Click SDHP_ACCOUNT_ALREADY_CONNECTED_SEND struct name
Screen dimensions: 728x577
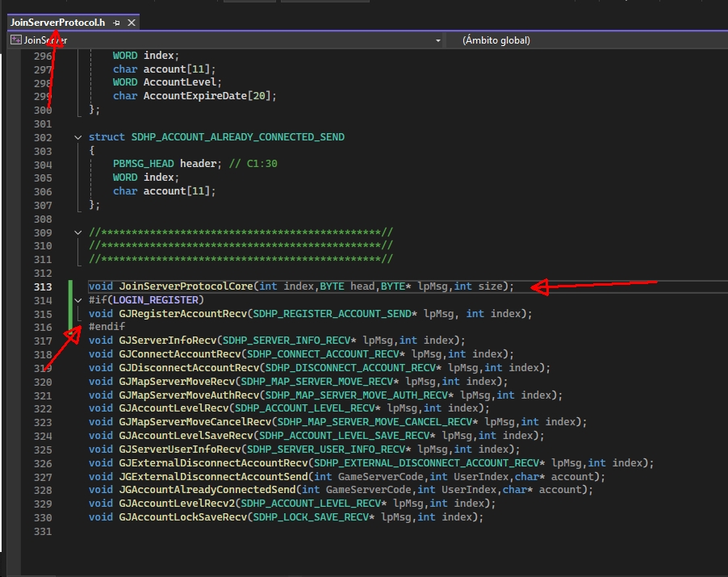pos(238,137)
